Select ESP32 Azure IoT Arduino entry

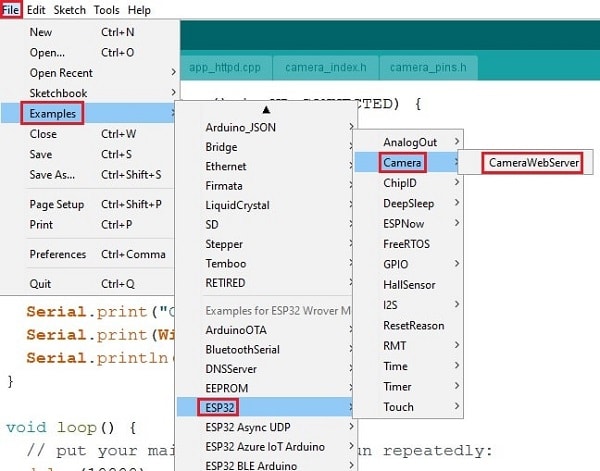tap(266, 447)
